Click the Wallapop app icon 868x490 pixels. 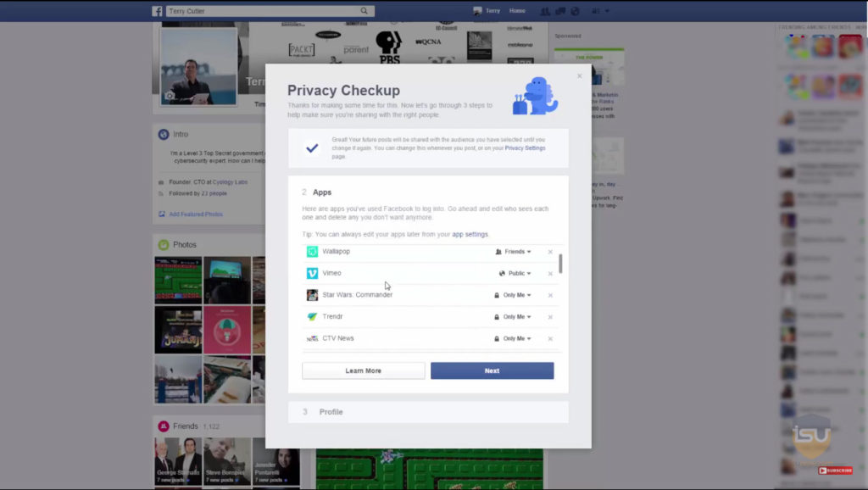[312, 252]
